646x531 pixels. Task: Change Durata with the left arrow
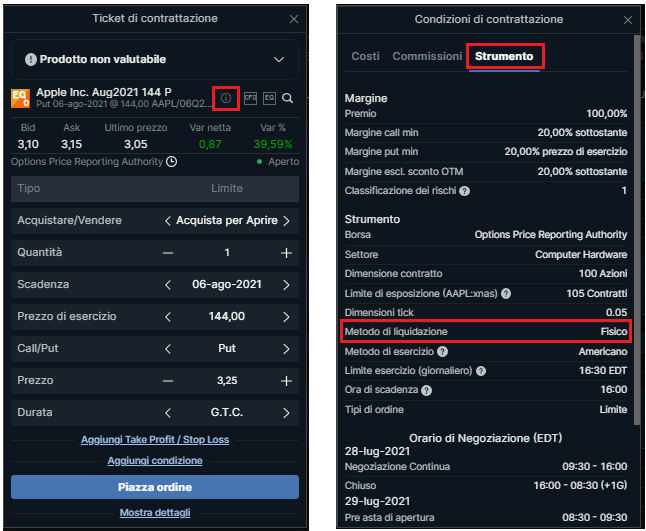168,413
